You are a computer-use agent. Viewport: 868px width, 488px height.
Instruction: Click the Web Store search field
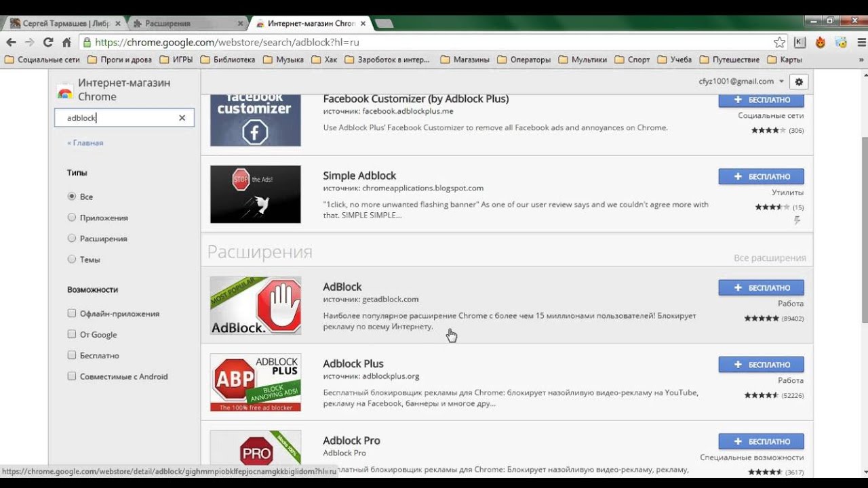coord(124,118)
